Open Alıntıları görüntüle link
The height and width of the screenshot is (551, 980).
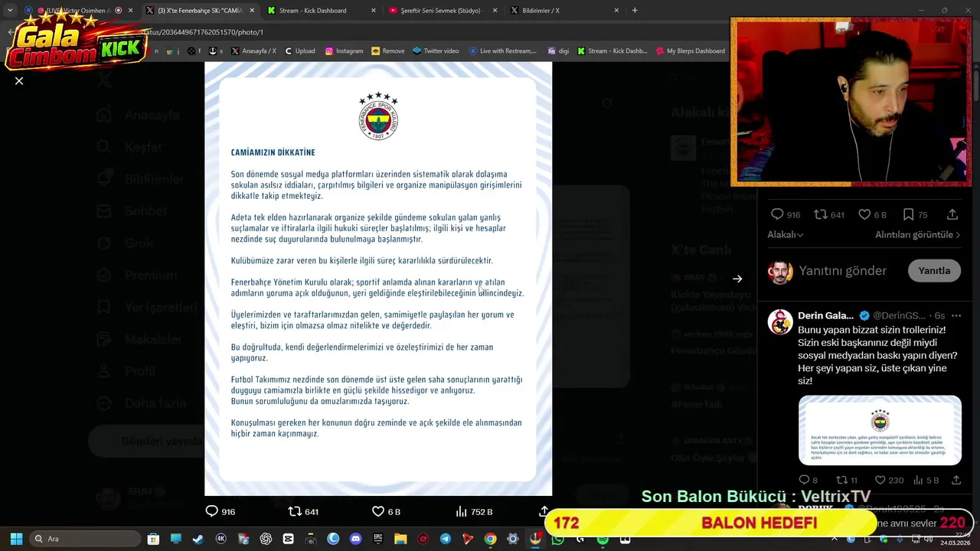[x=917, y=235]
